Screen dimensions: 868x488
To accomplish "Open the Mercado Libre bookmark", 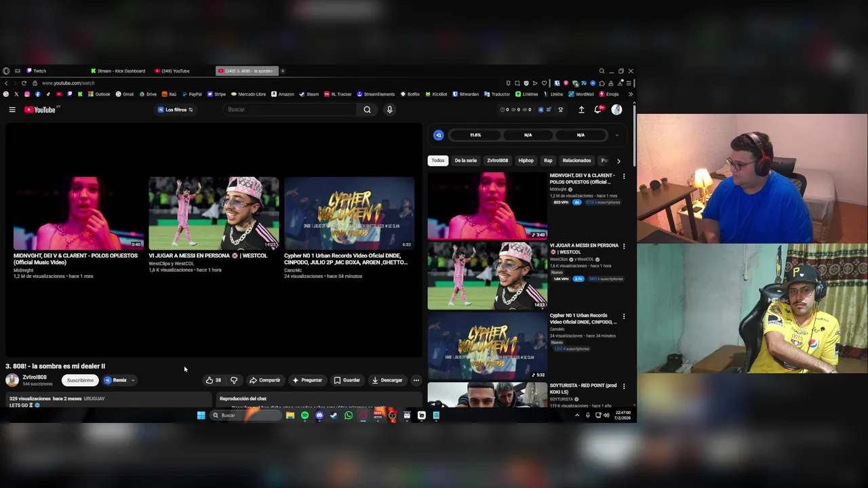I will 248,94.
